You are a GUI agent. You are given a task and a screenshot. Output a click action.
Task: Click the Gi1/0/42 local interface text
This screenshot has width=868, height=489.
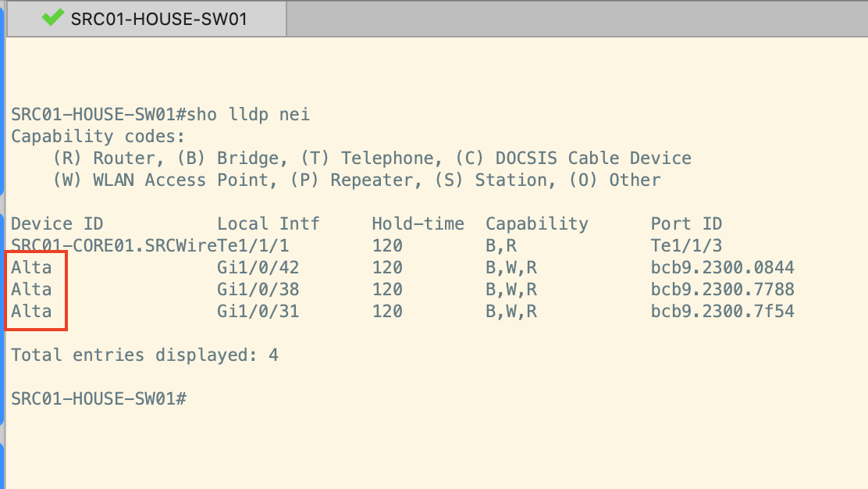pos(258,267)
